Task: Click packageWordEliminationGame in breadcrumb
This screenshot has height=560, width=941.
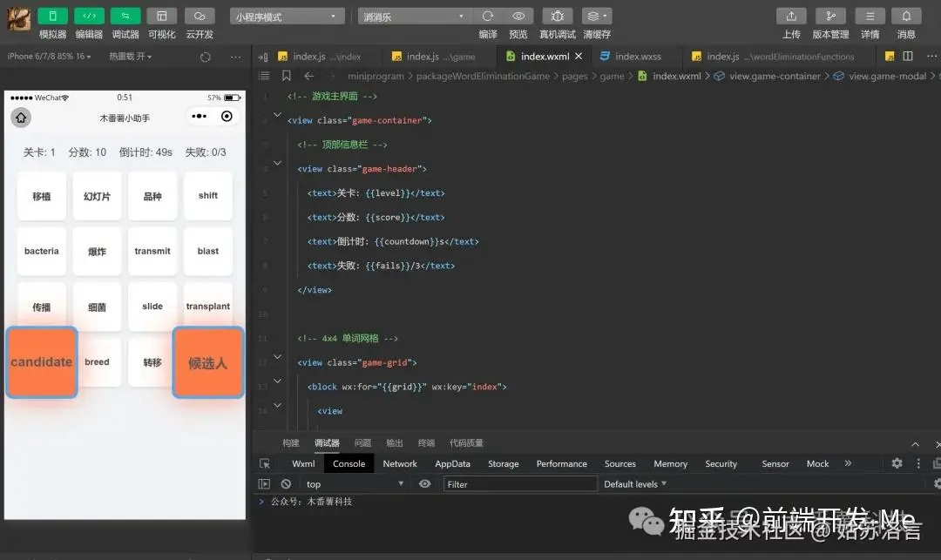Action: [483, 76]
